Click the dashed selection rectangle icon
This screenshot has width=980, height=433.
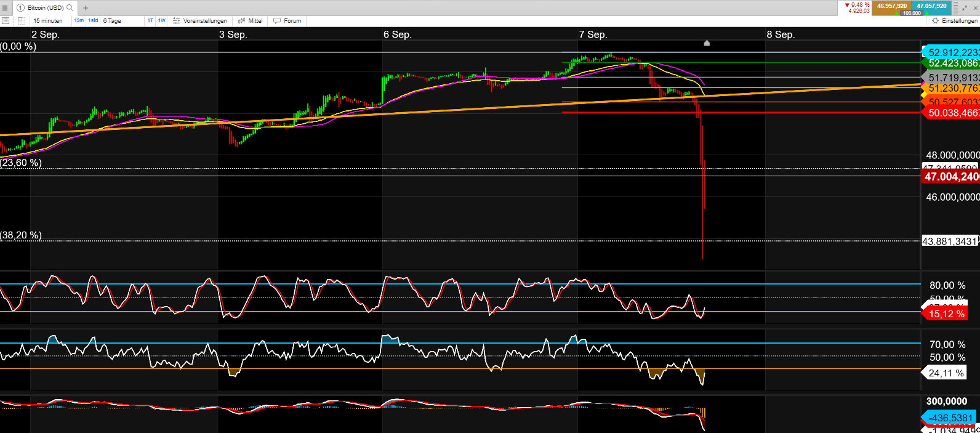22,21
